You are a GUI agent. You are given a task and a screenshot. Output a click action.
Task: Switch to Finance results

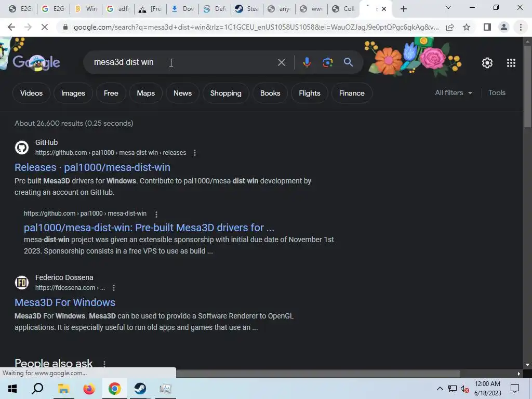point(352,93)
